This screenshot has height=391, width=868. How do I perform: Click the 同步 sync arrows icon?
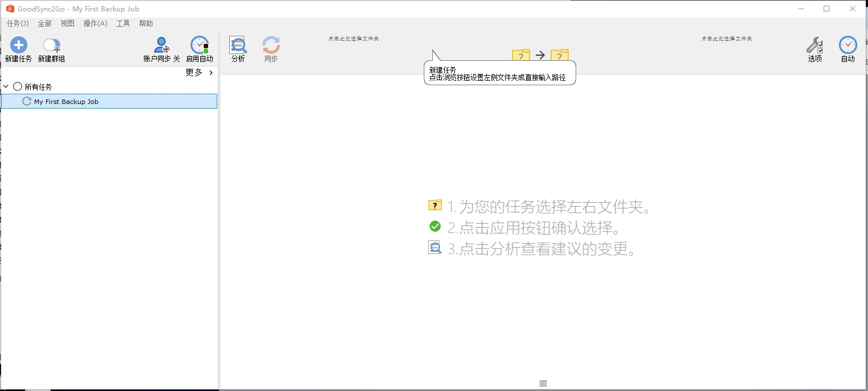(x=271, y=45)
